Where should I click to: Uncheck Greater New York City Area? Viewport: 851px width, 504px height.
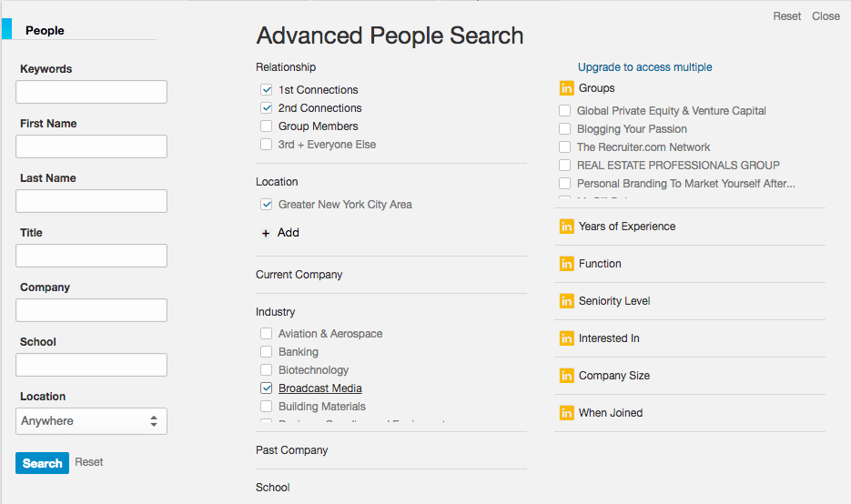tap(266, 205)
